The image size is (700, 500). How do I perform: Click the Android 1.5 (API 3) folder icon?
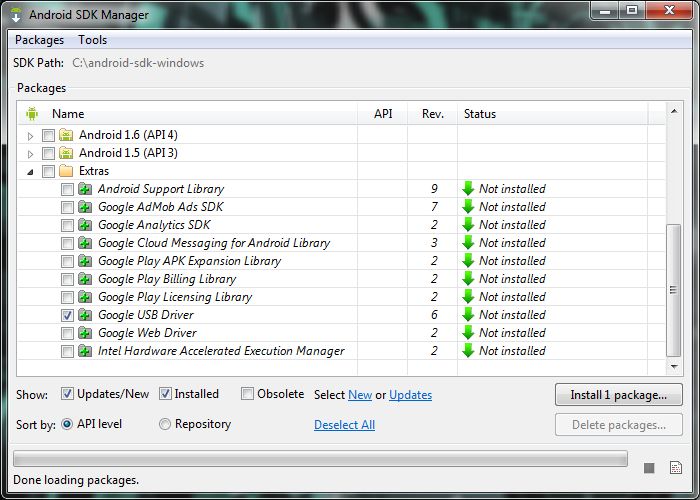click(66, 153)
